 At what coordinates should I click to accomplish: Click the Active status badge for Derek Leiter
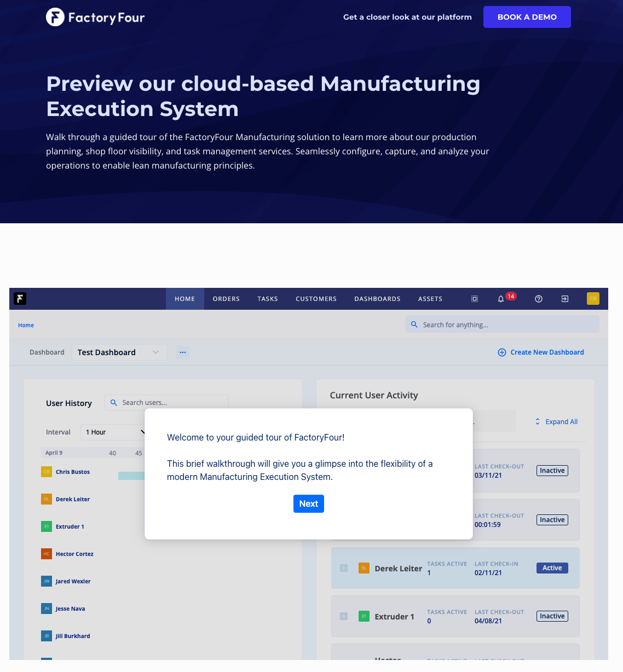pyautogui.click(x=552, y=568)
